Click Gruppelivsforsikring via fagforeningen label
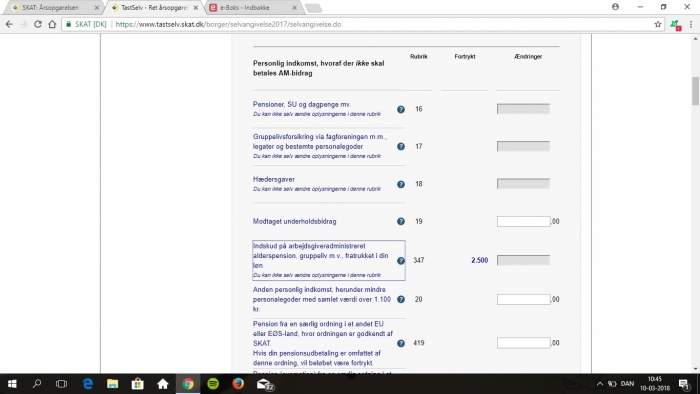The width and height of the screenshot is (700, 394). 320,141
